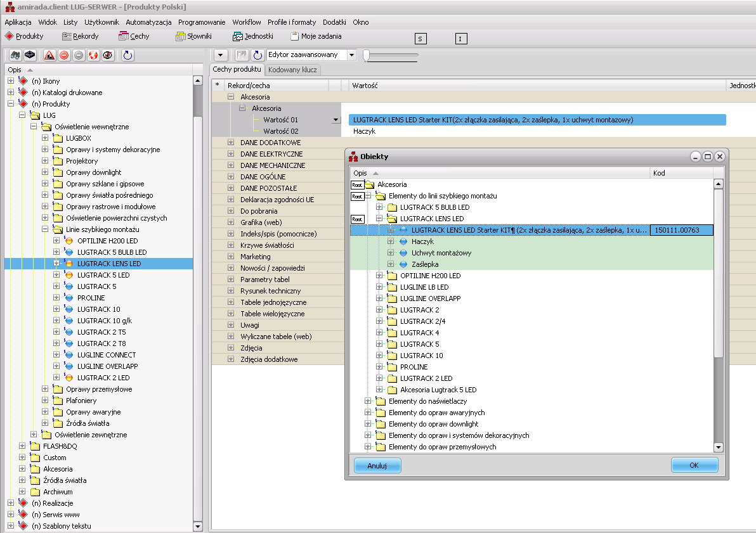Expand the Oświetlenie zewnętrzne folder
This screenshot has height=533, width=756.
pos(33,434)
